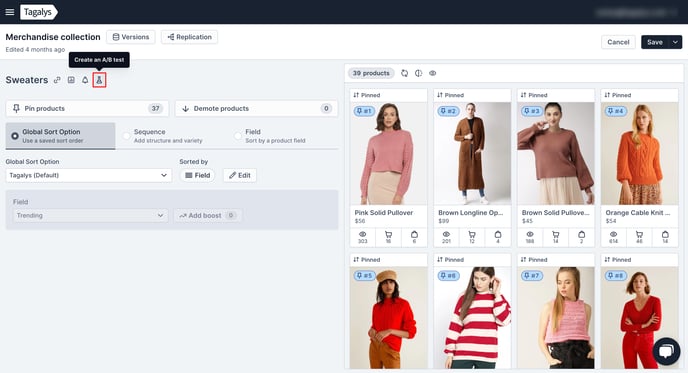Click the #6 pin badge
Image resolution: width=688 pixels, height=373 pixels.
tap(448, 276)
